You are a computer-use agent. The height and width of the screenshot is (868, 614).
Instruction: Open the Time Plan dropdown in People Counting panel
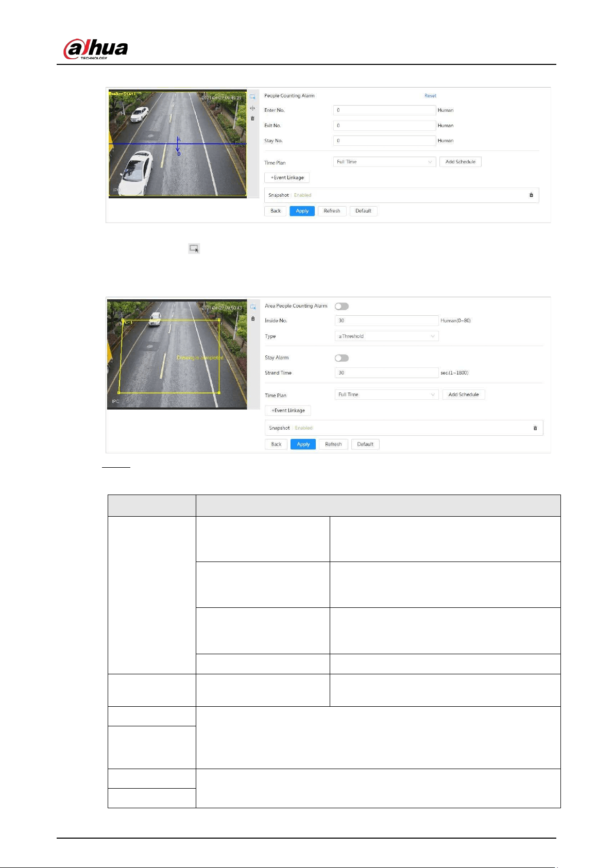[384, 162]
